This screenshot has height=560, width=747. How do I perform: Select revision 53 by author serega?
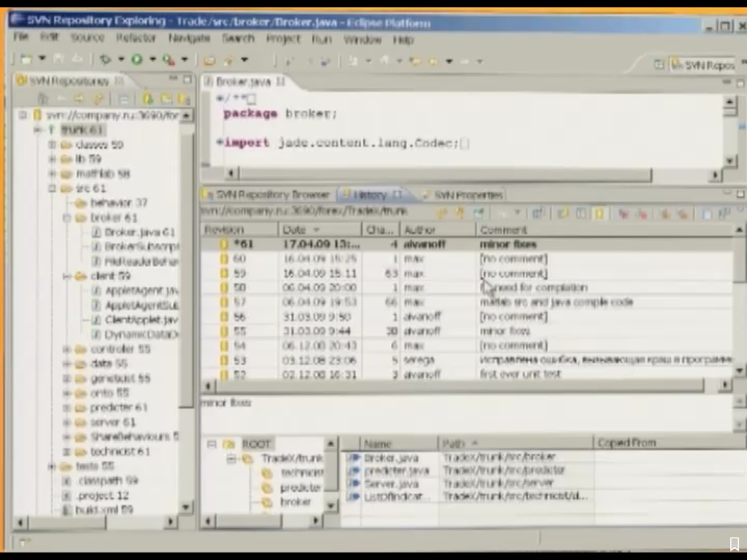pos(467,360)
